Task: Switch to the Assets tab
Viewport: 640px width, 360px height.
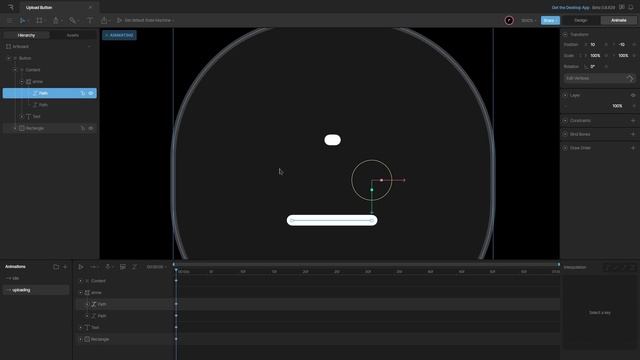Action: click(73, 35)
